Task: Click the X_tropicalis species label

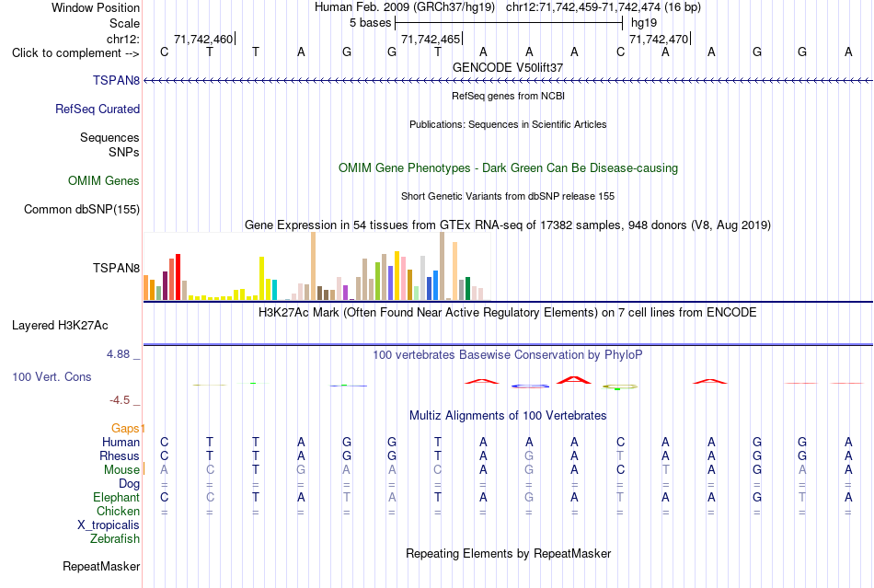Action: [109, 525]
